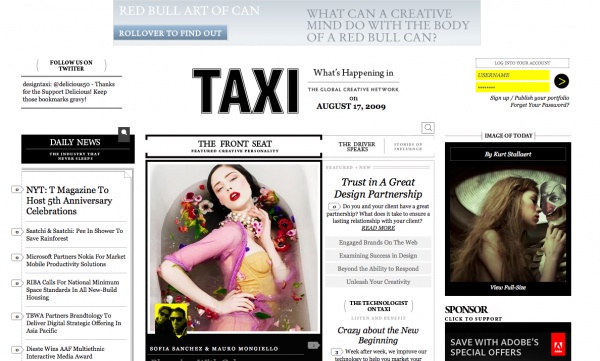Open Examining Success in Design
This screenshot has width=600, height=361.
(378, 255)
